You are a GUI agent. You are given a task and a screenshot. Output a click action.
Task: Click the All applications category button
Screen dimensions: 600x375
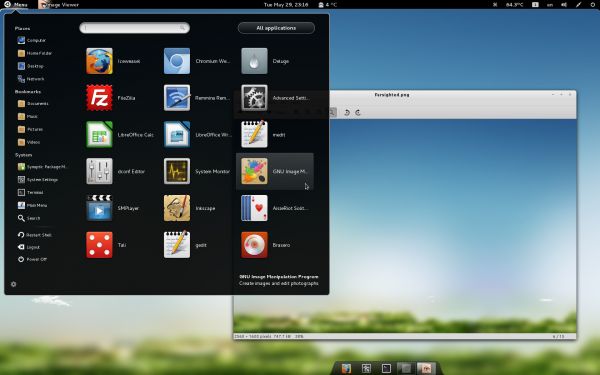pyautogui.click(x=276, y=28)
